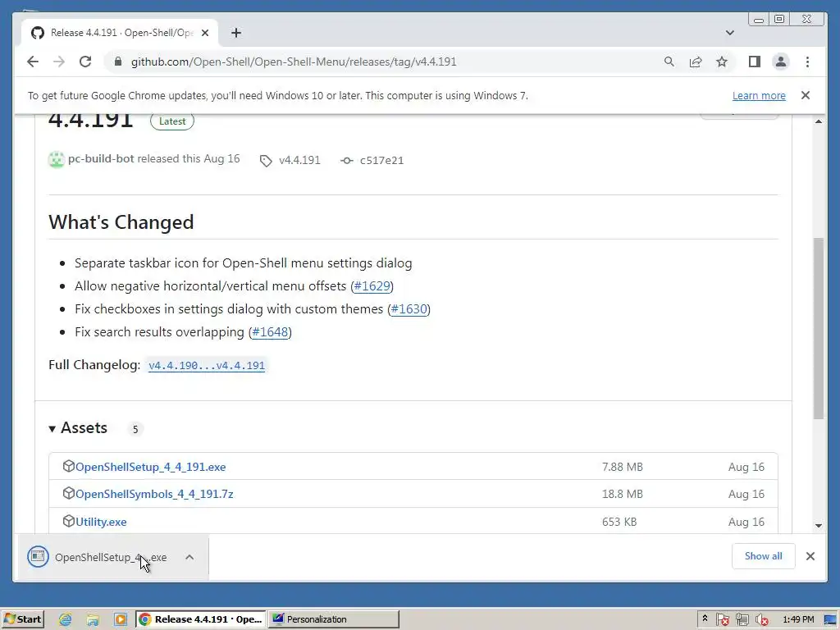
Task: Reload the GitHub release page
Action: click(85, 62)
